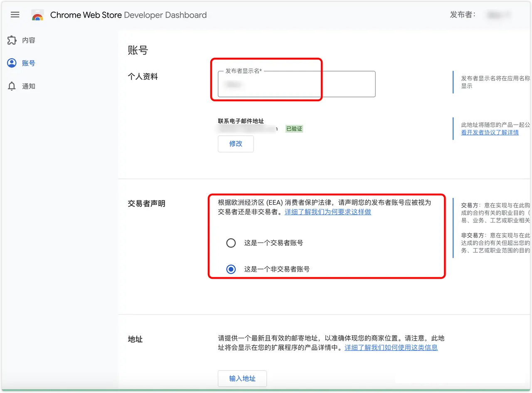The height and width of the screenshot is (393, 532).
Task: Select the 这是一个交易者账号 radio button
Action: point(231,243)
